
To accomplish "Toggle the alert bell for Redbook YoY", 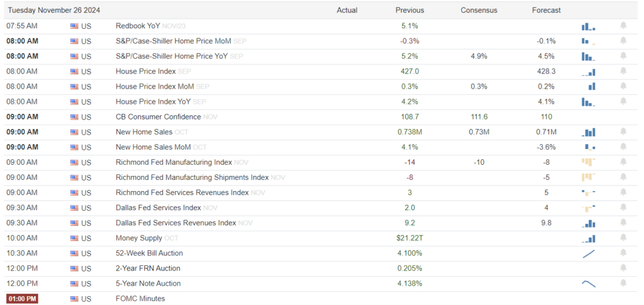I will pyautogui.click(x=623, y=26).
